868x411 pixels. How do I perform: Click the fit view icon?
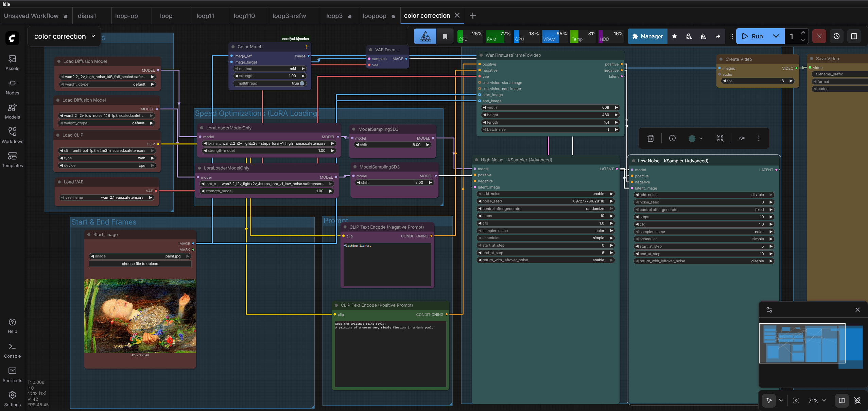click(796, 400)
